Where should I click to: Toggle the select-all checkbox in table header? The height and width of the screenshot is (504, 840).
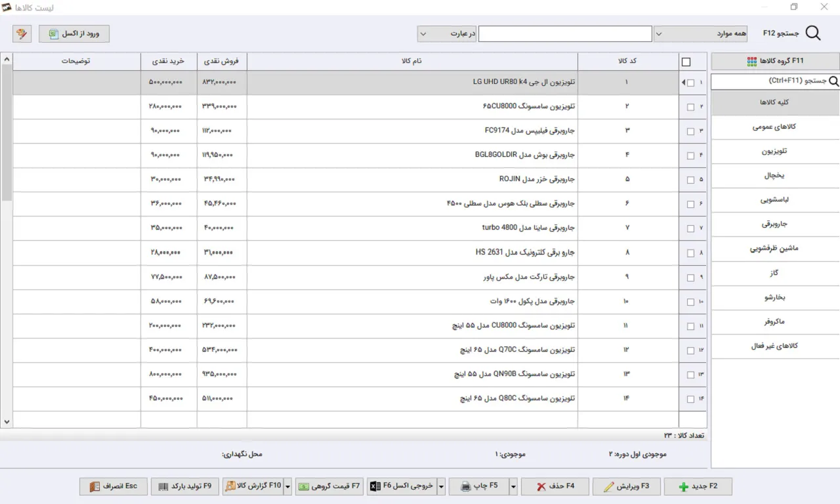(x=686, y=62)
